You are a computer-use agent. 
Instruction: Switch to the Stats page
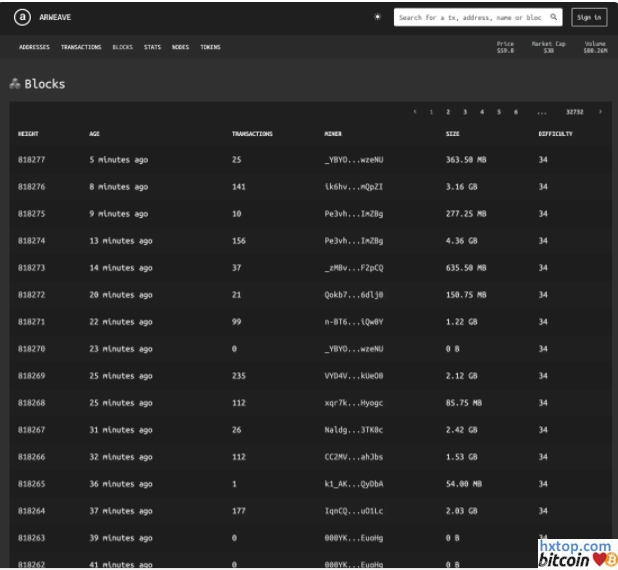[152, 47]
